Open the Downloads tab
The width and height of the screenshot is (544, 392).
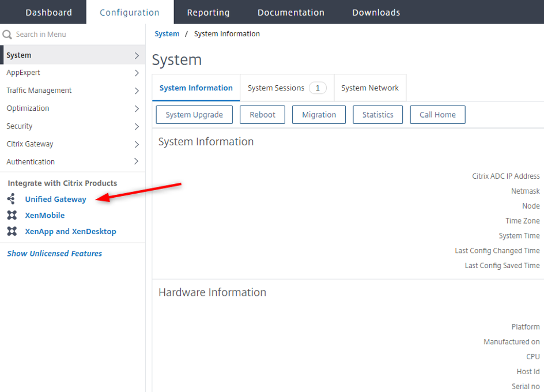pyautogui.click(x=376, y=12)
